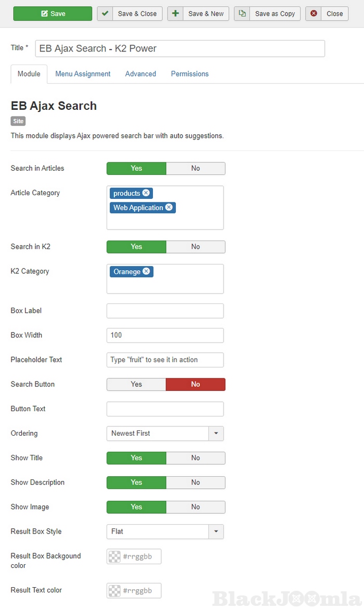
Task: Switch to the Menu Assignment tab
Action: point(83,74)
